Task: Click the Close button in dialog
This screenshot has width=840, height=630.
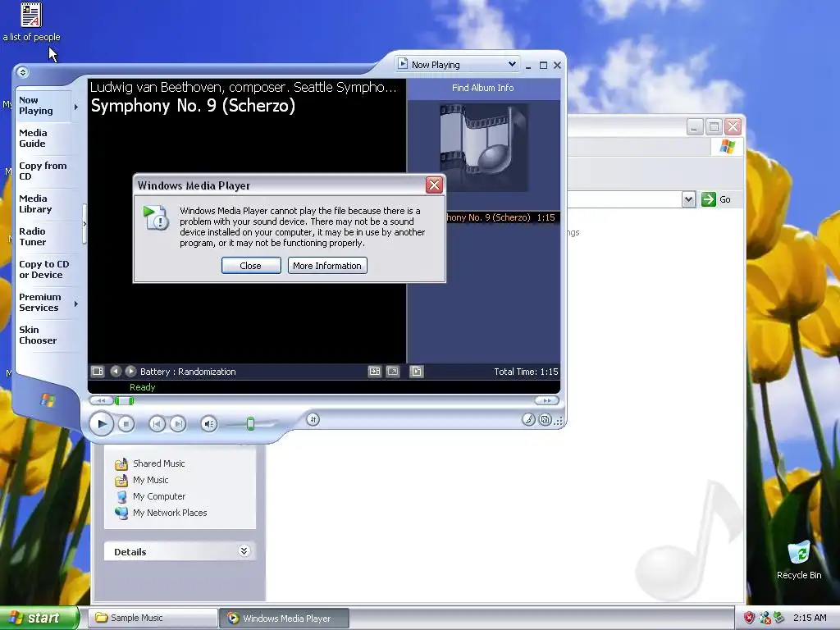Action: [251, 266]
